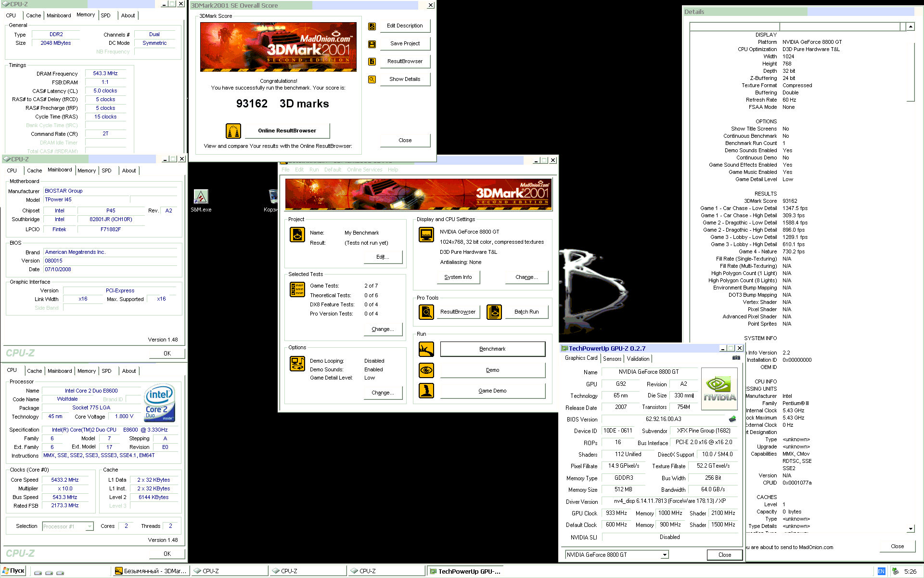Open the GPU-Z graphics card selector dropdown
The image size is (924, 578).
(665, 555)
